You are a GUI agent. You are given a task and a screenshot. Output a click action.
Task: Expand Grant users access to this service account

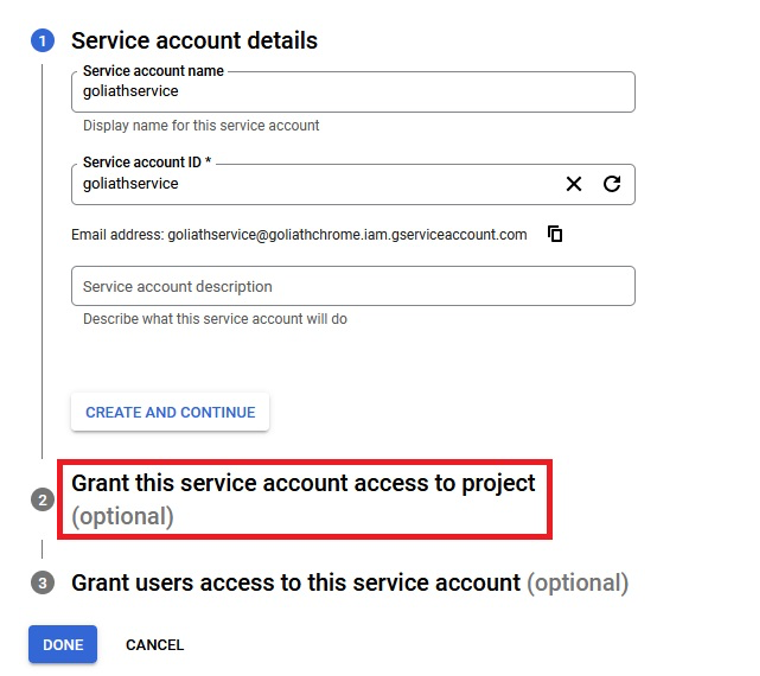click(349, 583)
